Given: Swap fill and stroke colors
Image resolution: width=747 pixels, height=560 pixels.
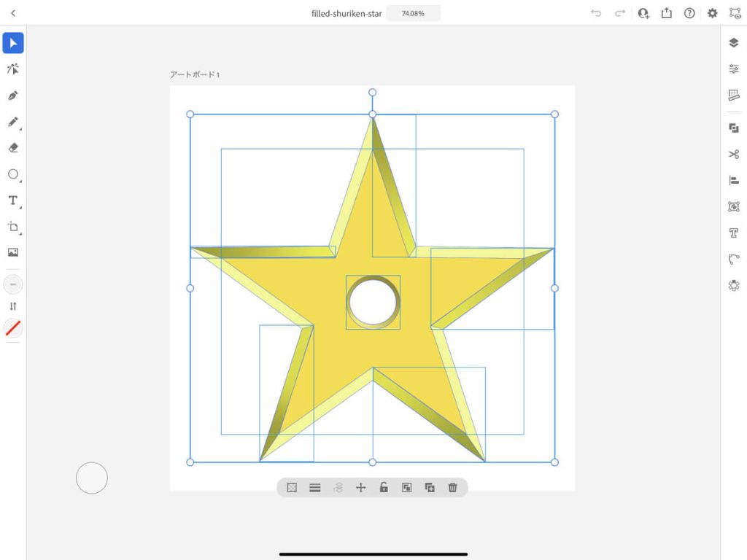Looking at the screenshot, I should point(13,306).
